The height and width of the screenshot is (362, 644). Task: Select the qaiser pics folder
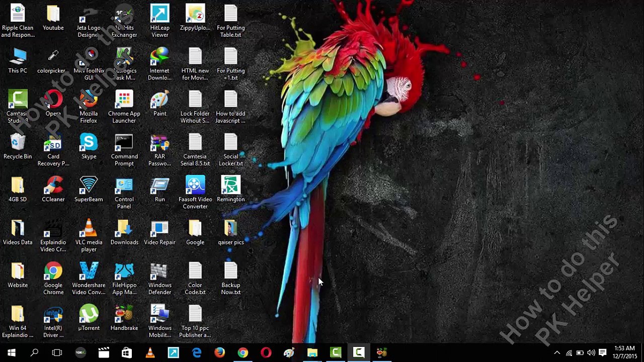(230, 232)
